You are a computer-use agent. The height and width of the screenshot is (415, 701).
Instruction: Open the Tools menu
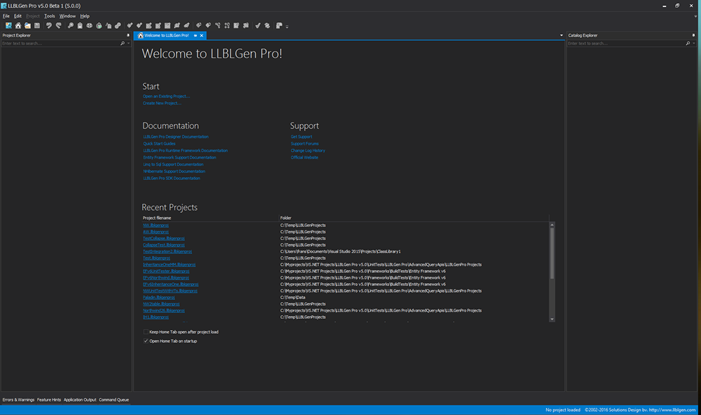click(x=49, y=16)
